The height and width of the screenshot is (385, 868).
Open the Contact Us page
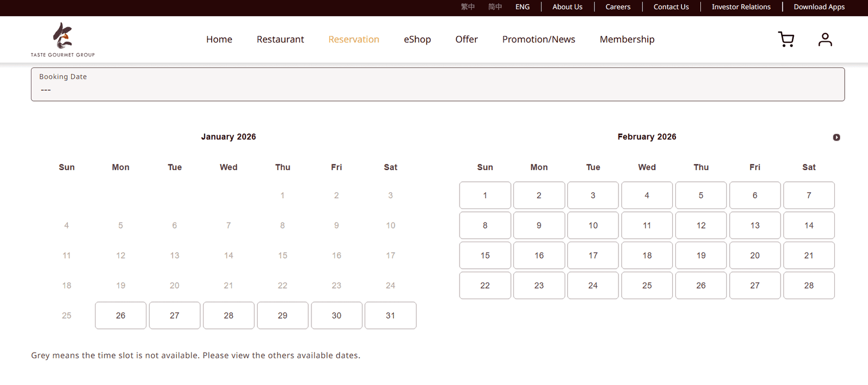coord(671,7)
